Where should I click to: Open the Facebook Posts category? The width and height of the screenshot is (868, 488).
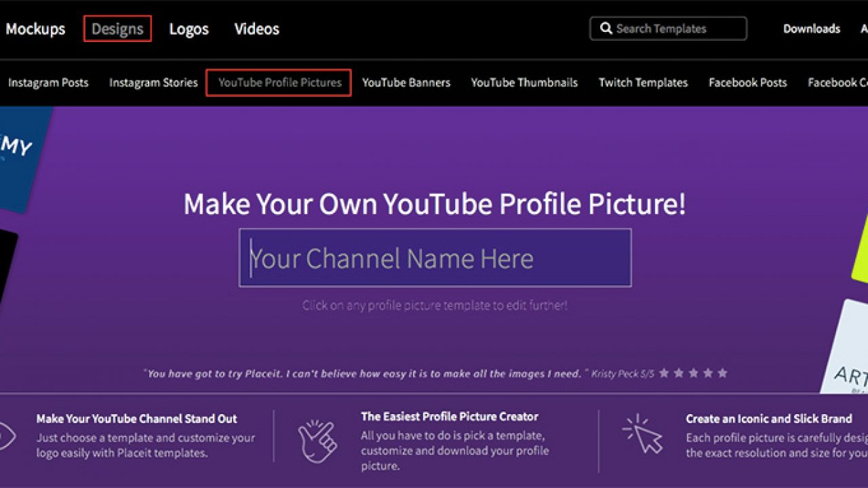click(747, 83)
